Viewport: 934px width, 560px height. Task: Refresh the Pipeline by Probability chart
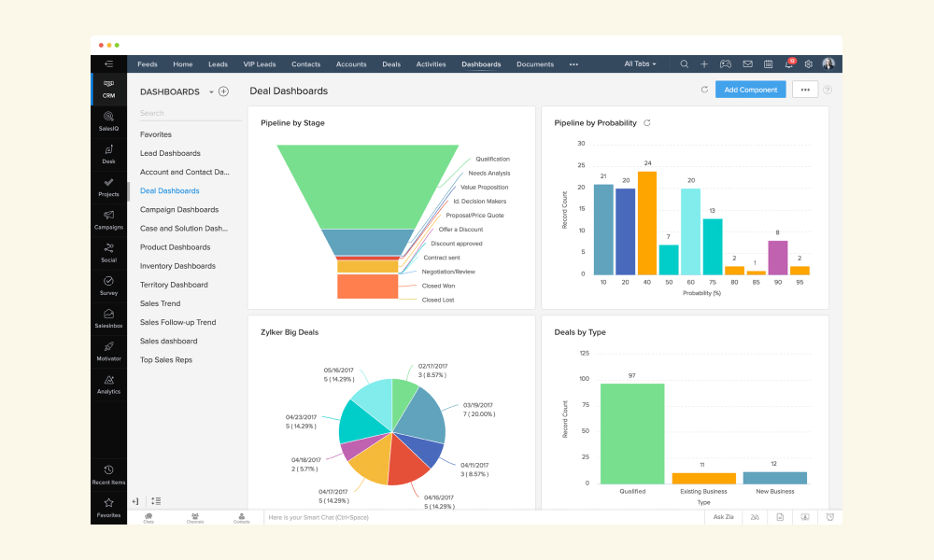coord(647,122)
